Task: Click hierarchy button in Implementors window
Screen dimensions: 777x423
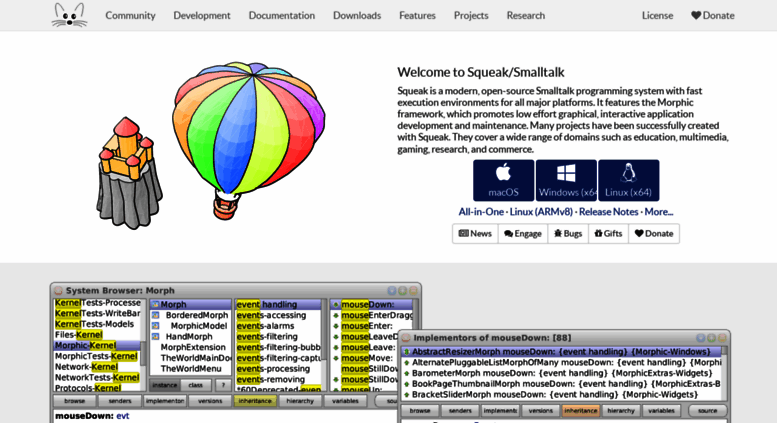Action: [621, 411]
